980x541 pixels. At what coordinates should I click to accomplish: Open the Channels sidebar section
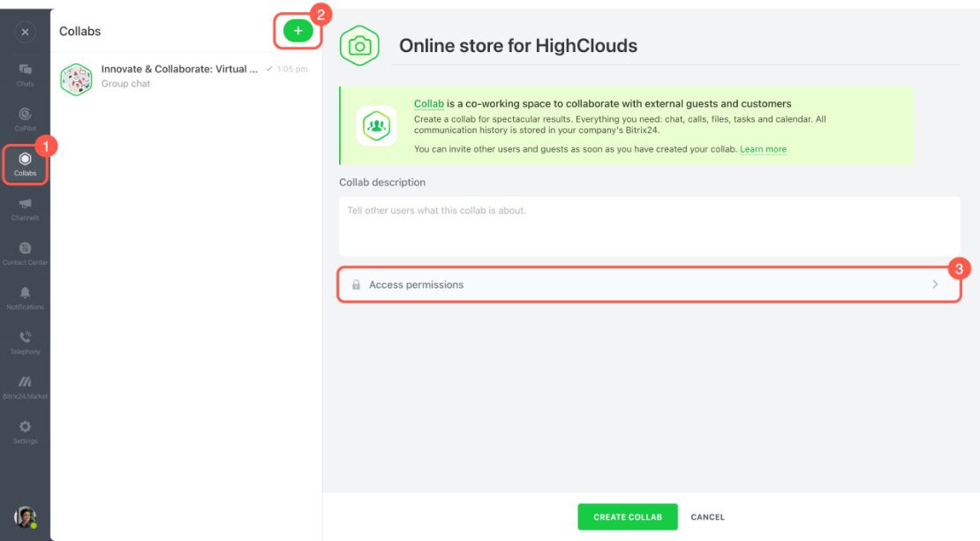25,209
